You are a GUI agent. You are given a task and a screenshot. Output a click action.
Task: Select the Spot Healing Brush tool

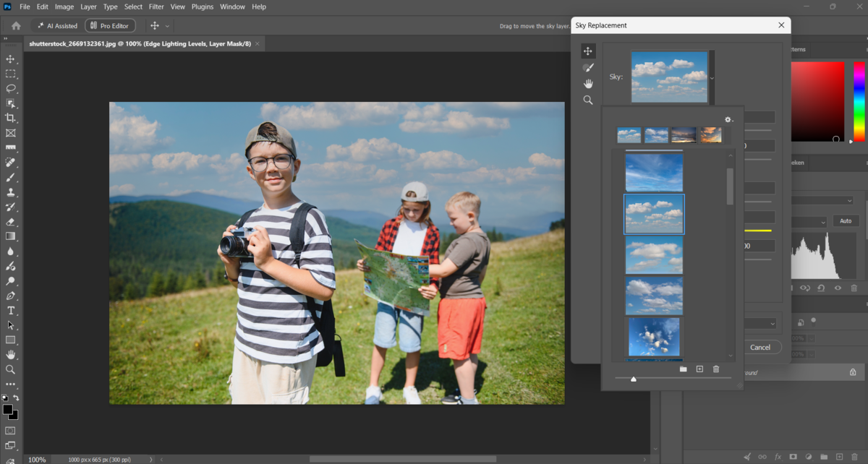click(x=10, y=163)
